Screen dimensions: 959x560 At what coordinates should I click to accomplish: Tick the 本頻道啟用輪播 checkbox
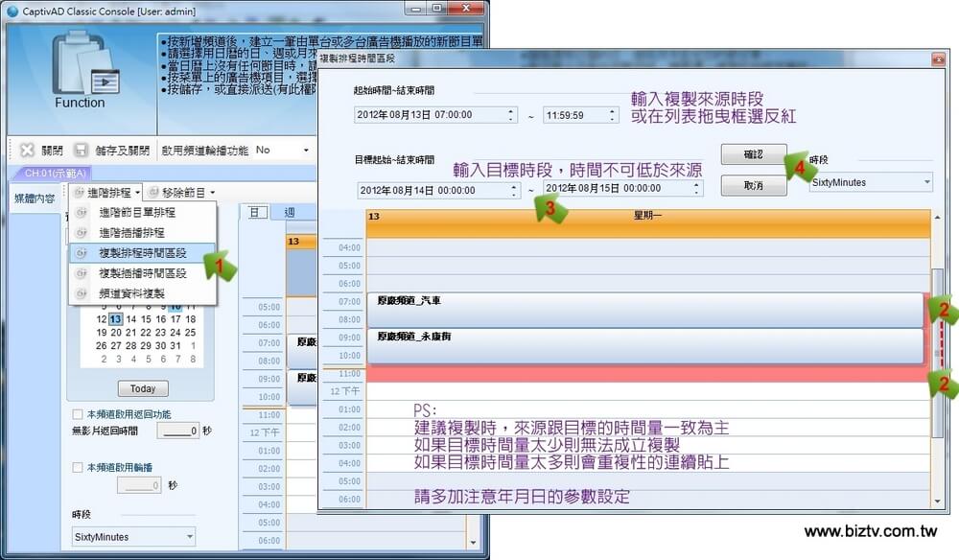[78, 468]
